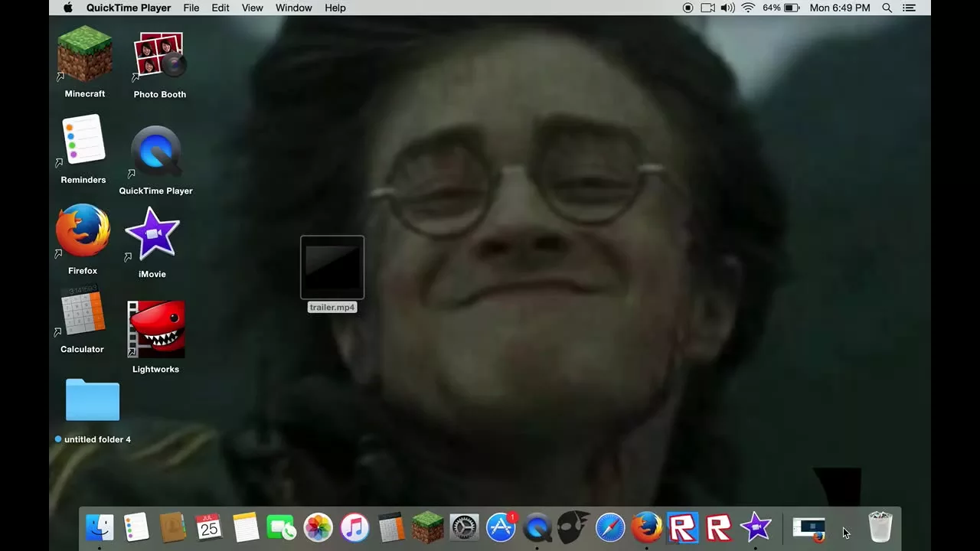980x551 pixels.
Task: Launch Safari from the Dock
Action: pyautogui.click(x=610, y=527)
